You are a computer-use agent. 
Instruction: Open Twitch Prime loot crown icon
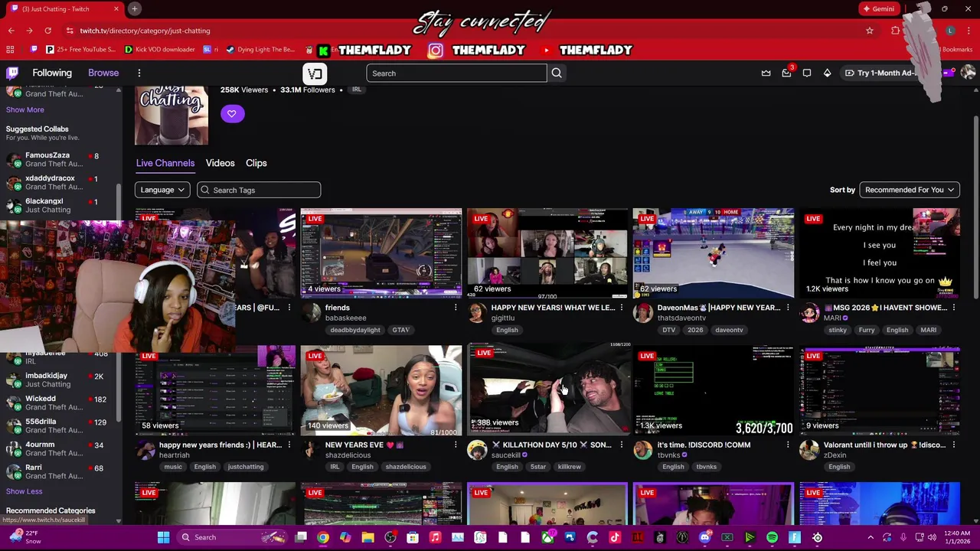(x=766, y=73)
